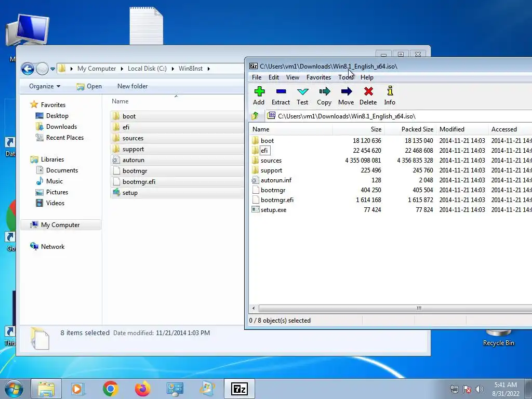Click the ISO icon in 7-Zip address bar

[x=271, y=116]
